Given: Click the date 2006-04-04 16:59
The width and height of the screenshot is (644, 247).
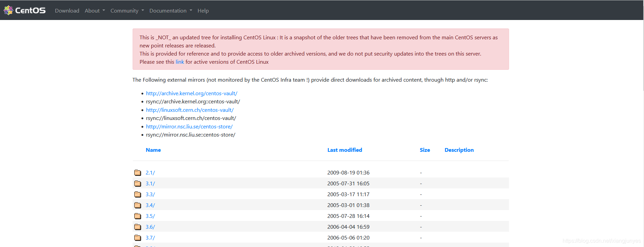Looking at the screenshot, I should tap(348, 227).
